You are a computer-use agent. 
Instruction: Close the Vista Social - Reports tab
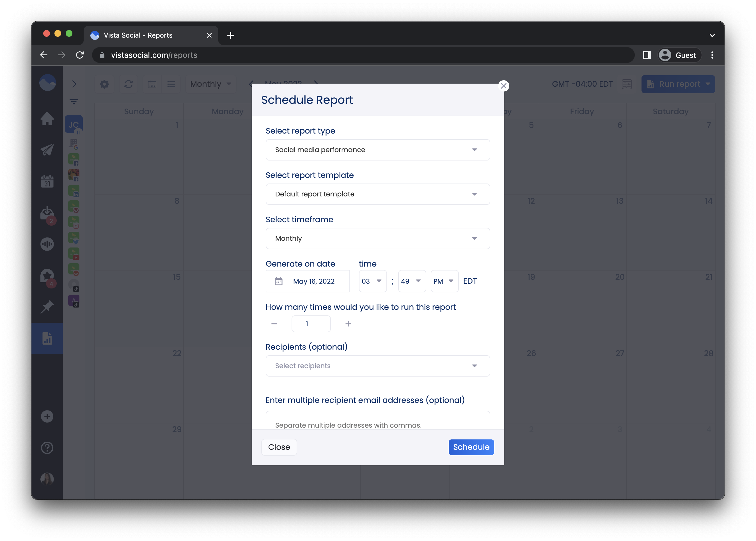[209, 35]
